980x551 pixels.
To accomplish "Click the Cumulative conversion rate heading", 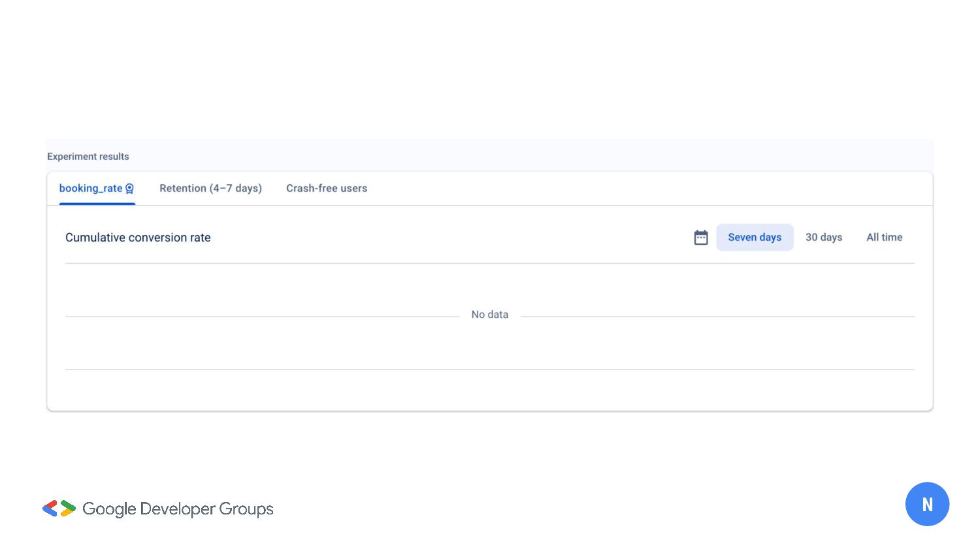I will pyautogui.click(x=138, y=238).
